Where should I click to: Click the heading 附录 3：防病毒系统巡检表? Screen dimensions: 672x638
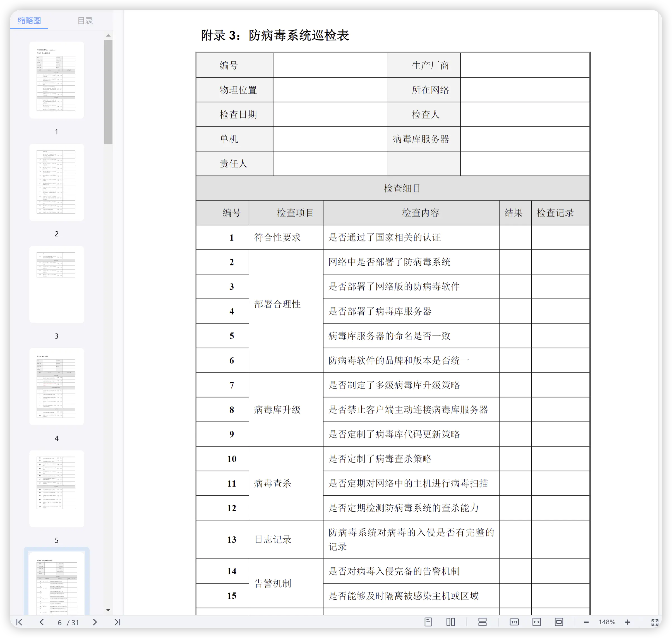click(275, 35)
